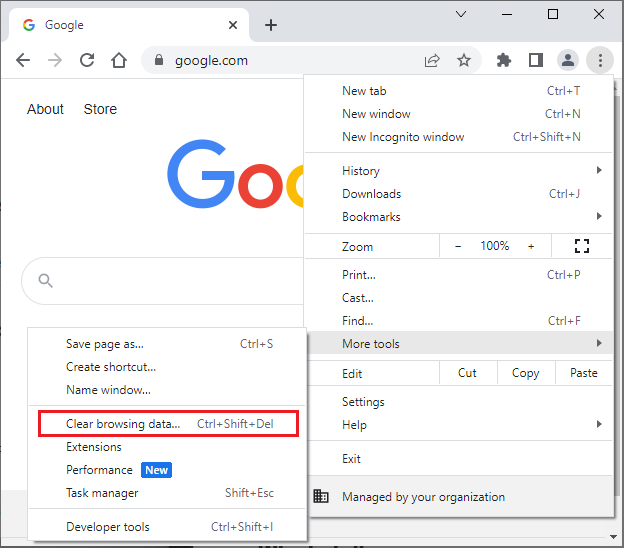Open the tab search chevron

[x=461, y=14]
